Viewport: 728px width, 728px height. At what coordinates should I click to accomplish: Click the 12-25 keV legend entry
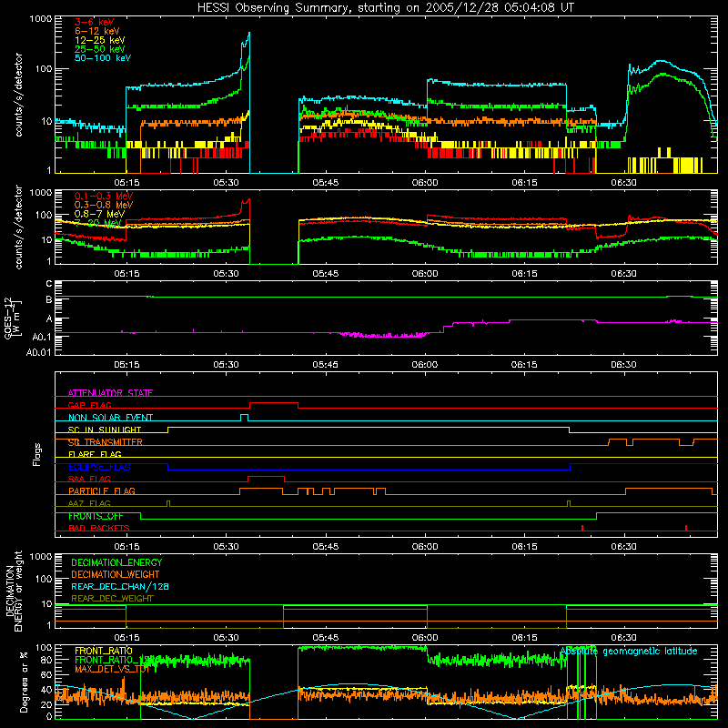(100, 40)
